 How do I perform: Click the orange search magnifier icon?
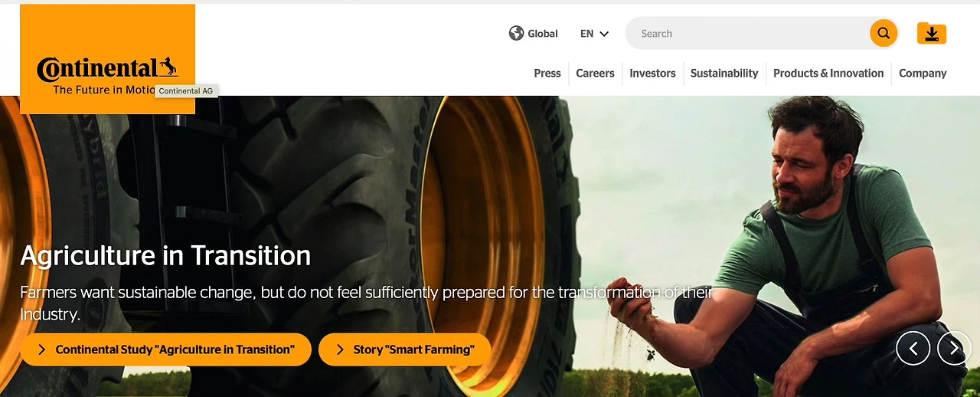(884, 33)
